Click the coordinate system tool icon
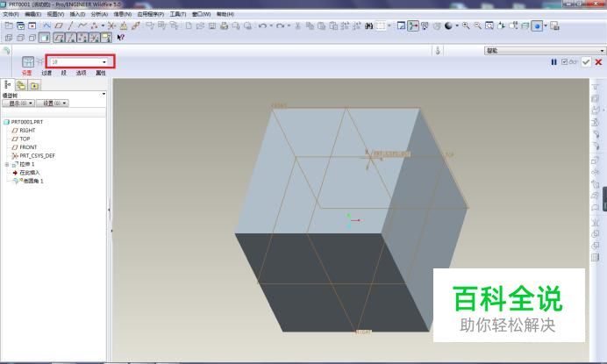Viewport: 607px width, 364px height. tap(111, 26)
